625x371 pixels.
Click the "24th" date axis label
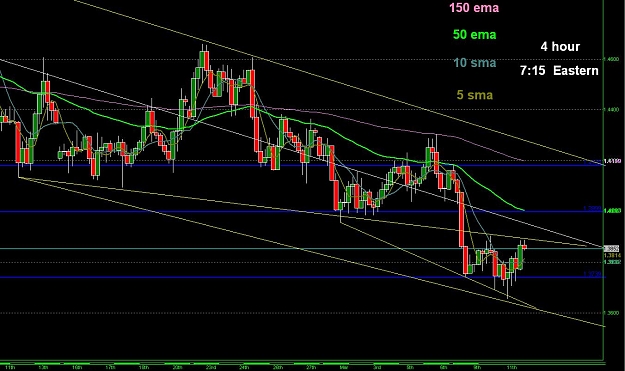tap(245, 367)
